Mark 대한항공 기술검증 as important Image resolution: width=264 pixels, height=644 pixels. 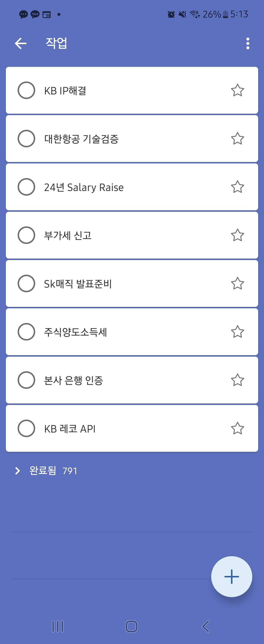coord(237,139)
